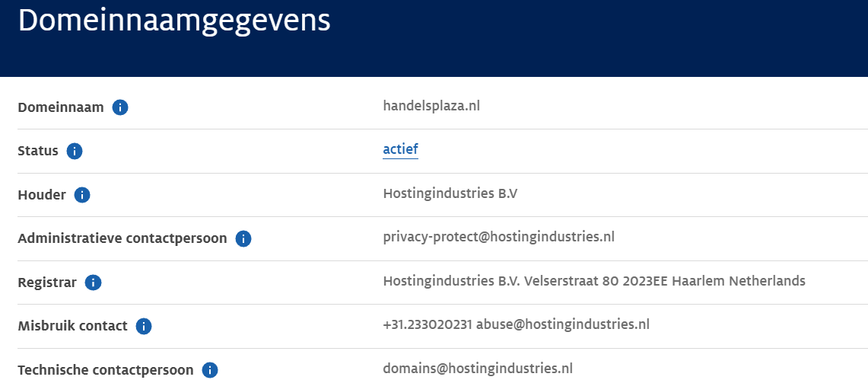Select the Hostingindustries B.V holder value
This screenshot has height=380, width=868.
click(x=450, y=193)
